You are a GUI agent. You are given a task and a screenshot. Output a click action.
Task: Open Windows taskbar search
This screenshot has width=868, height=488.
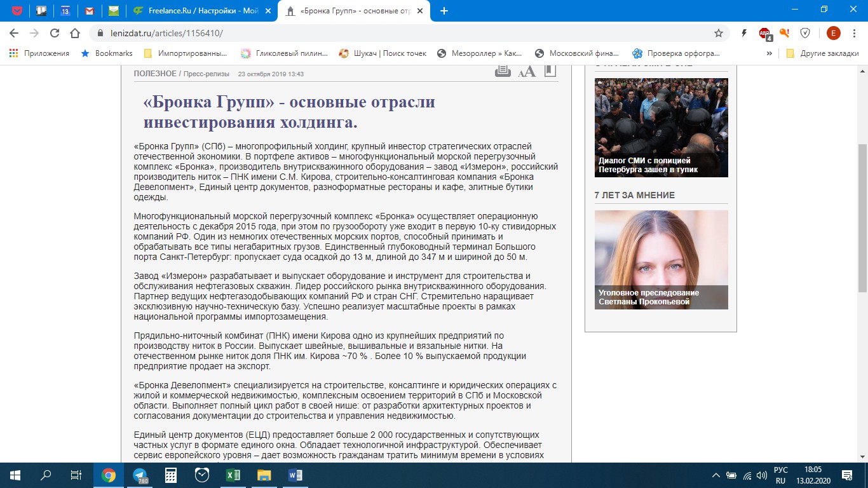coord(46,475)
